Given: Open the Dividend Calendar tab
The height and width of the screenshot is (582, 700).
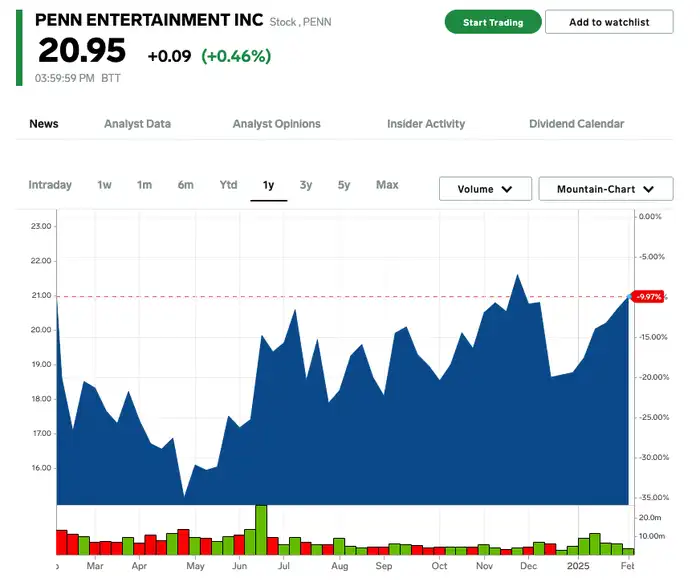Looking at the screenshot, I should [576, 124].
